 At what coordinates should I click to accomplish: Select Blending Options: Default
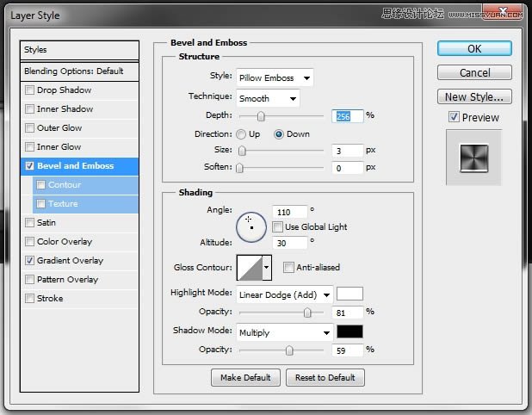pyautogui.click(x=79, y=71)
